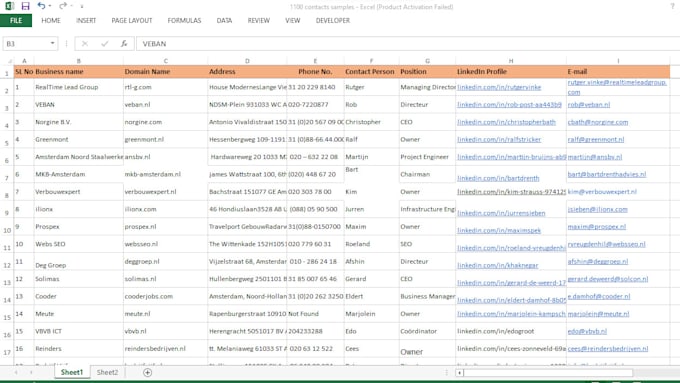
Task: Switch to the HOME ribbon tab
Action: (51, 20)
